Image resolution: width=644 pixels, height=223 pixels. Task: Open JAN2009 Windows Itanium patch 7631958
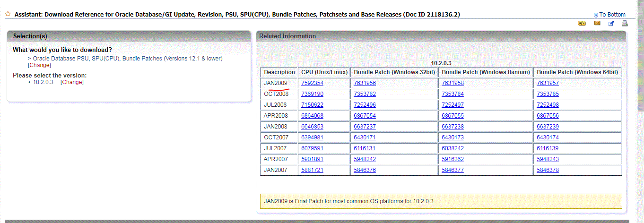(453, 83)
